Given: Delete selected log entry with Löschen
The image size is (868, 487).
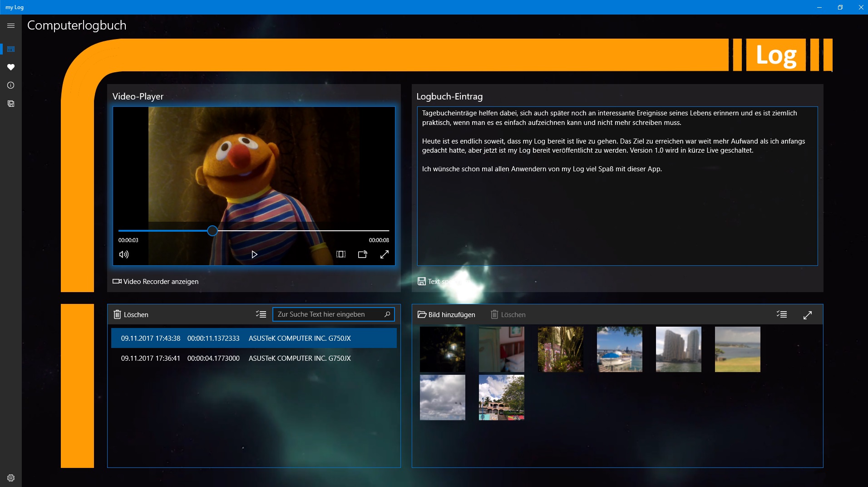Looking at the screenshot, I should [131, 314].
